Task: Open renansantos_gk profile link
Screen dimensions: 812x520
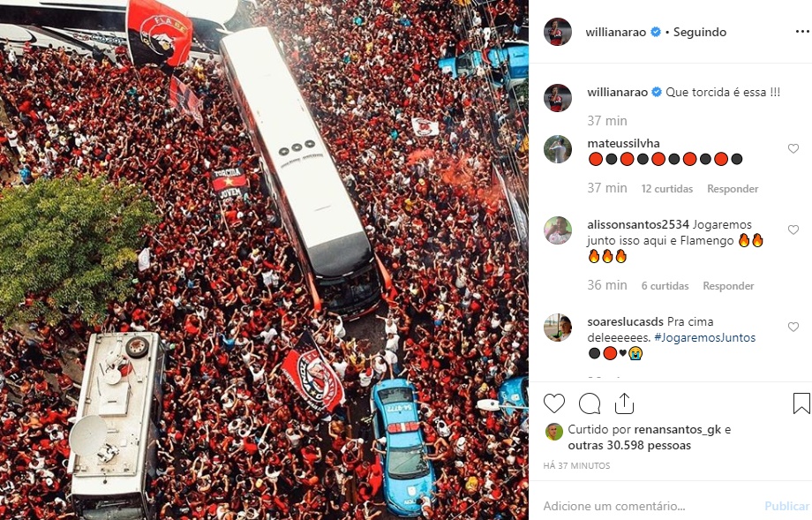Action: [x=677, y=429]
